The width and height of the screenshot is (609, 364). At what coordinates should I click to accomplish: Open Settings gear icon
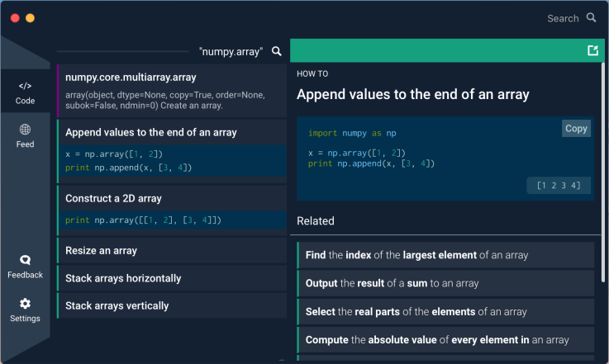tap(25, 304)
